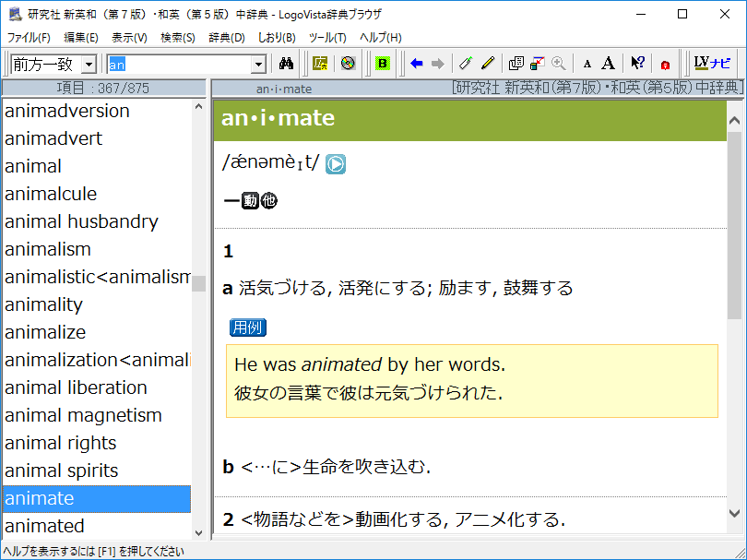The width and height of the screenshot is (747, 560).
Task: Click the blue back arrow
Action: pyautogui.click(x=417, y=64)
